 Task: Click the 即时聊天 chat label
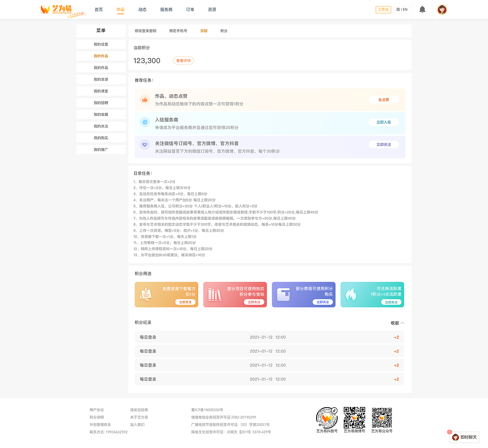469,437
